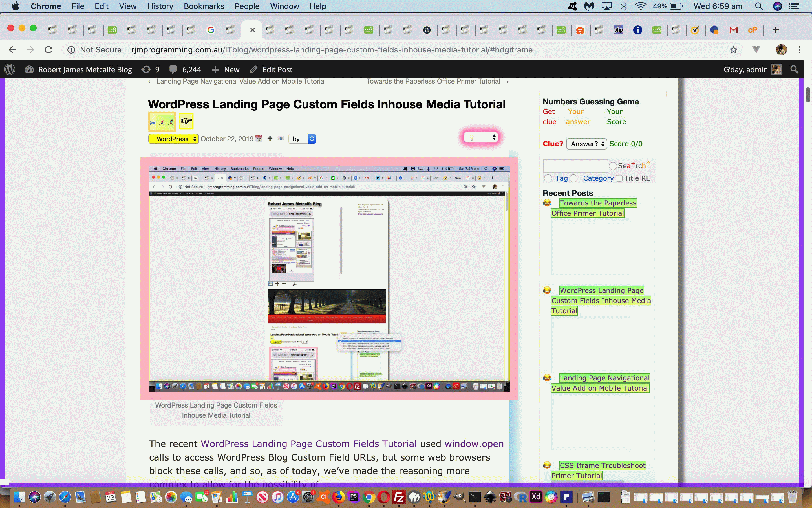Reload the page with refresh button
The width and height of the screenshot is (812, 508).
pos(49,50)
